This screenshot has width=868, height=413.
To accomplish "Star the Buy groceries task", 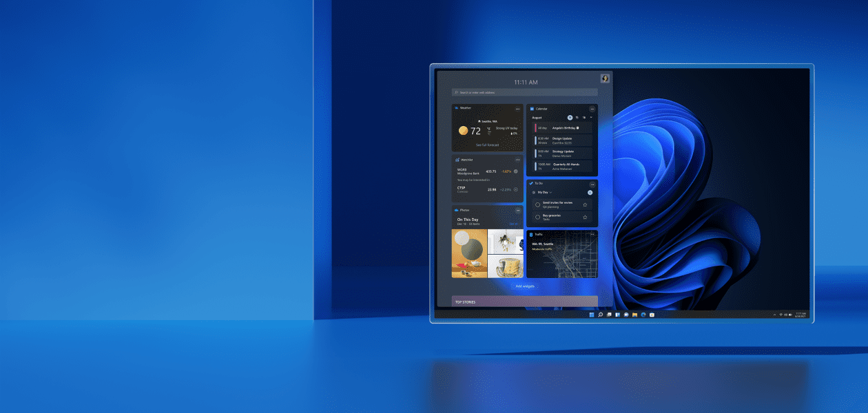I will tap(585, 217).
